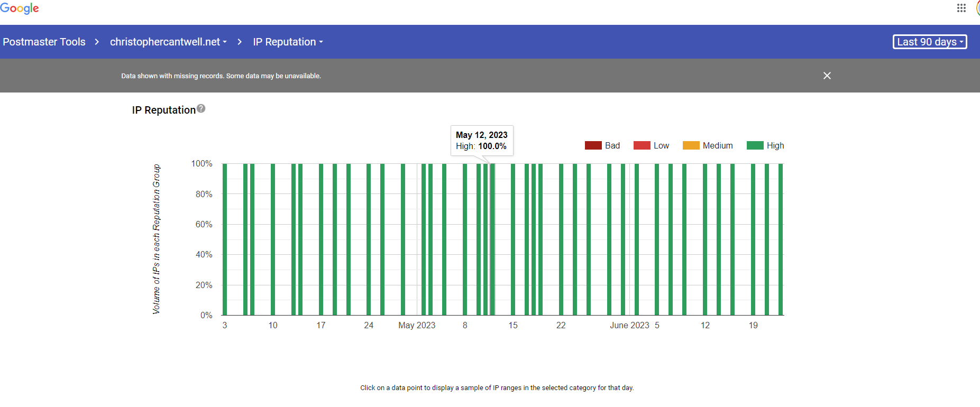
Task: Select the green bar above the 17 label
Action: 321,239
